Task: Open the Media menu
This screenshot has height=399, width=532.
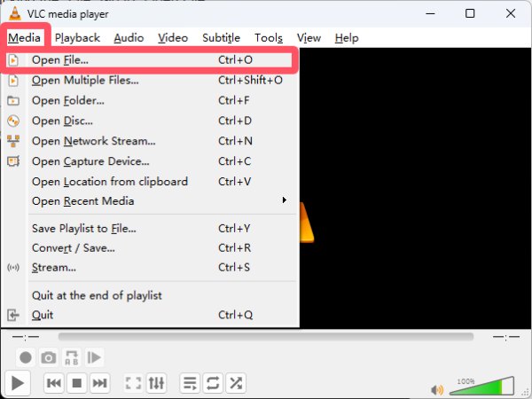Action: coord(25,37)
